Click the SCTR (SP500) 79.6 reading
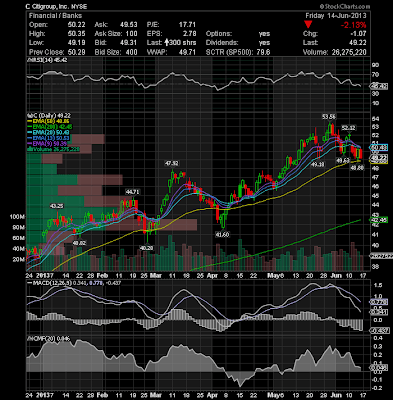This screenshot has height=400, width=393. click(238, 52)
